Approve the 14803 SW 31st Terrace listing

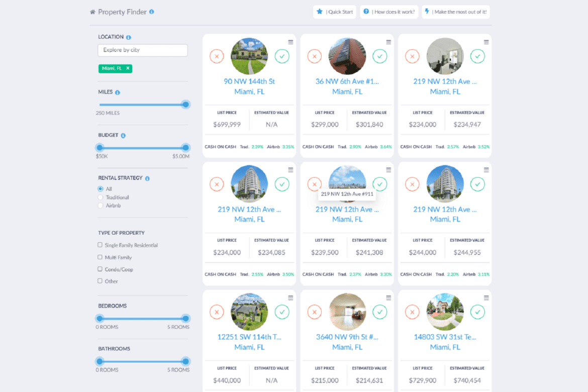point(477,312)
